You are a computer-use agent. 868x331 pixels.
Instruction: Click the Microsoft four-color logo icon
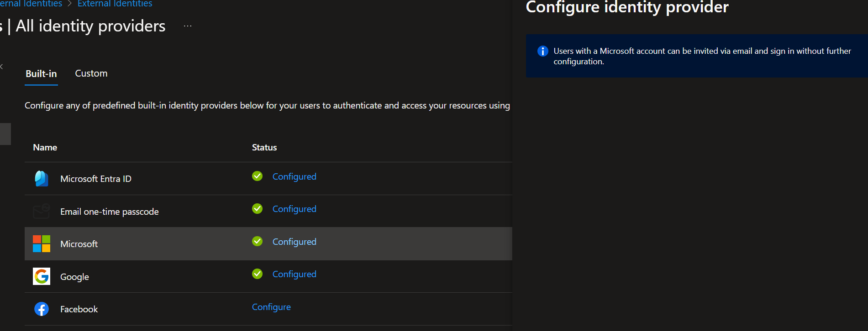(x=42, y=244)
